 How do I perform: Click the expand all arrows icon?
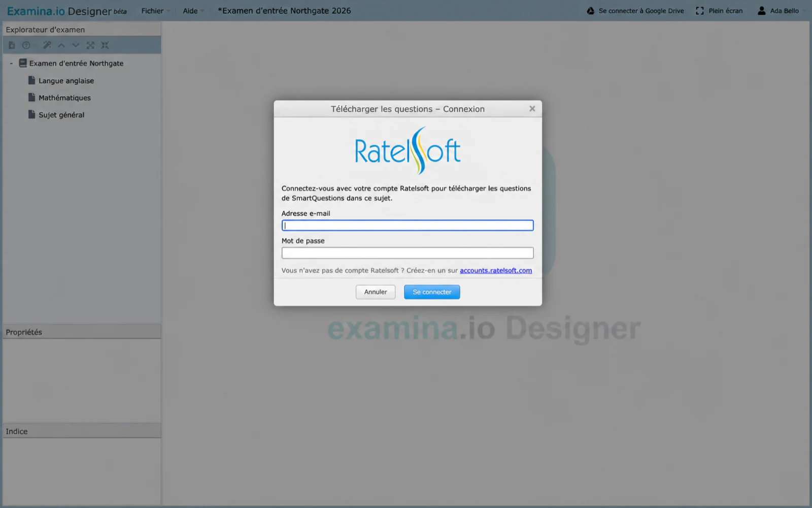pyautogui.click(x=90, y=45)
